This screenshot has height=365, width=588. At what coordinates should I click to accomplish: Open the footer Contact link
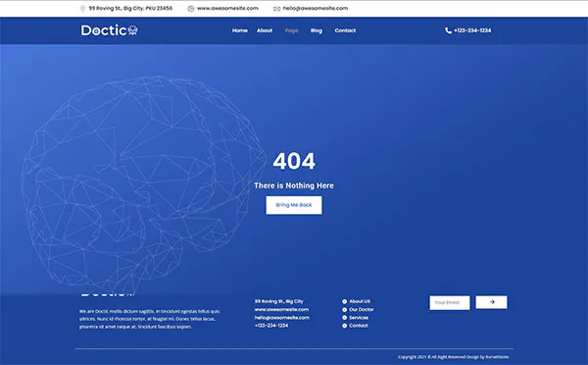click(x=358, y=326)
